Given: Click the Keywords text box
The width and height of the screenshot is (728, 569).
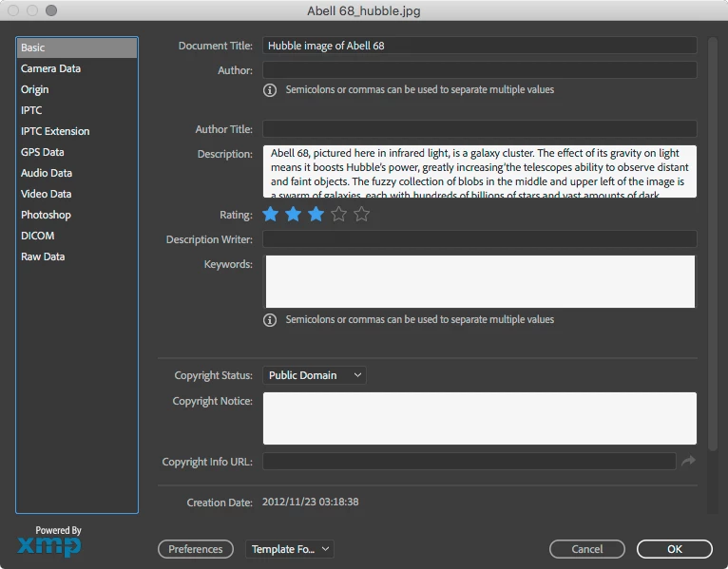Looking at the screenshot, I should [x=480, y=281].
